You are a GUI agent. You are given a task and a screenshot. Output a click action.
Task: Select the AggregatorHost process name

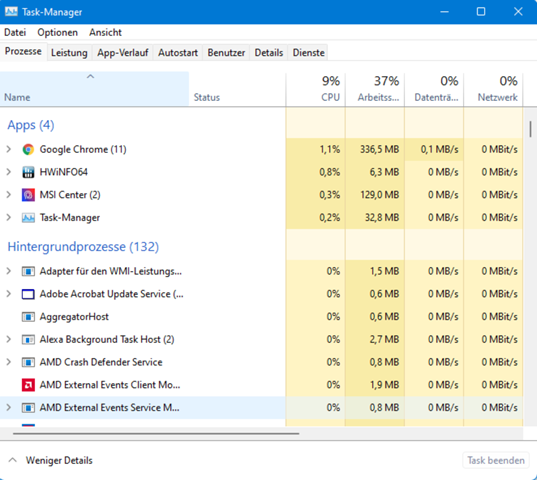pyautogui.click(x=74, y=317)
